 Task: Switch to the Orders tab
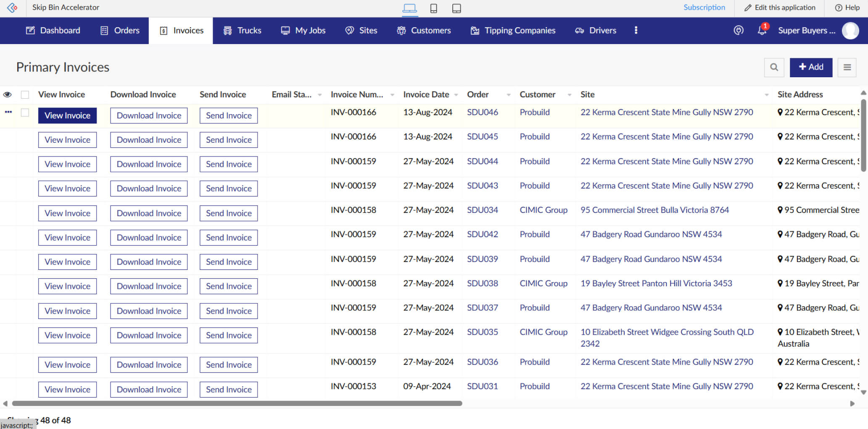pos(119,30)
